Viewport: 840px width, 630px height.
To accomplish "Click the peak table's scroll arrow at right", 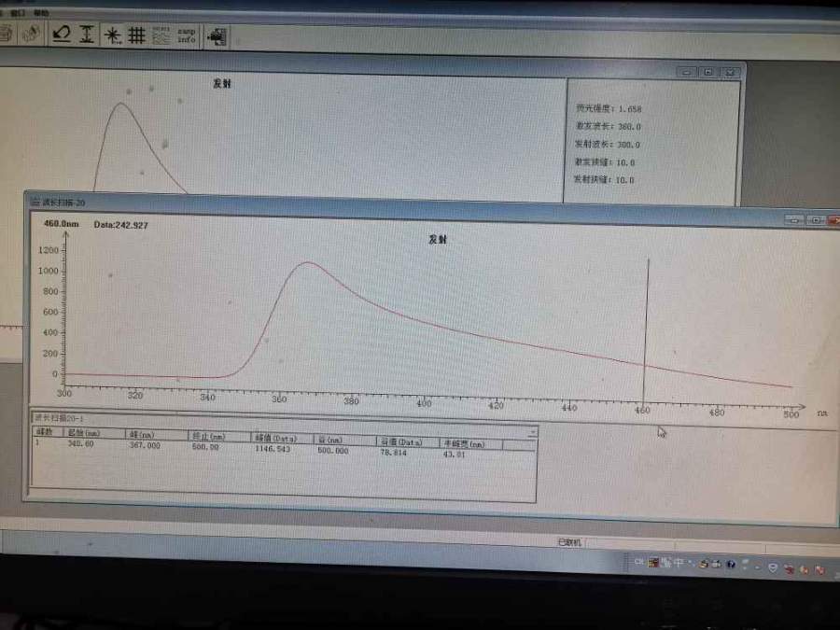I will pyautogui.click(x=532, y=432).
